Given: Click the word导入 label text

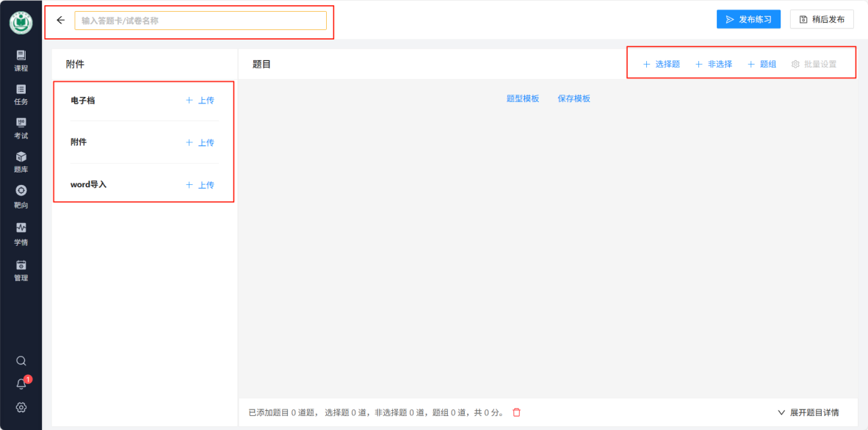Looking at the screenshot, I should [x=89, y=184].
